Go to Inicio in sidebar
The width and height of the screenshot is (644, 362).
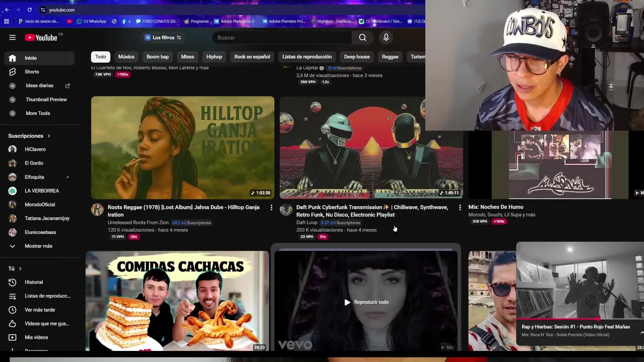tap(39, 58)
